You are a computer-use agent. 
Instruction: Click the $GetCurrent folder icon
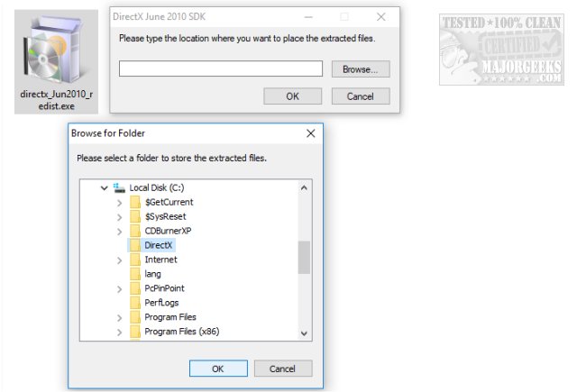135,202
